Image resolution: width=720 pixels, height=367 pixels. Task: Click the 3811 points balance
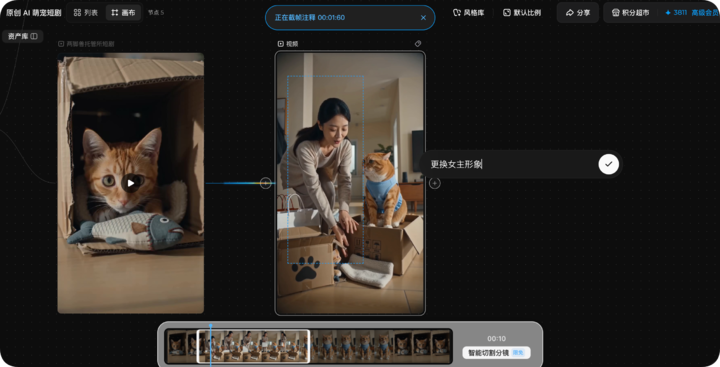pos(676,12)
